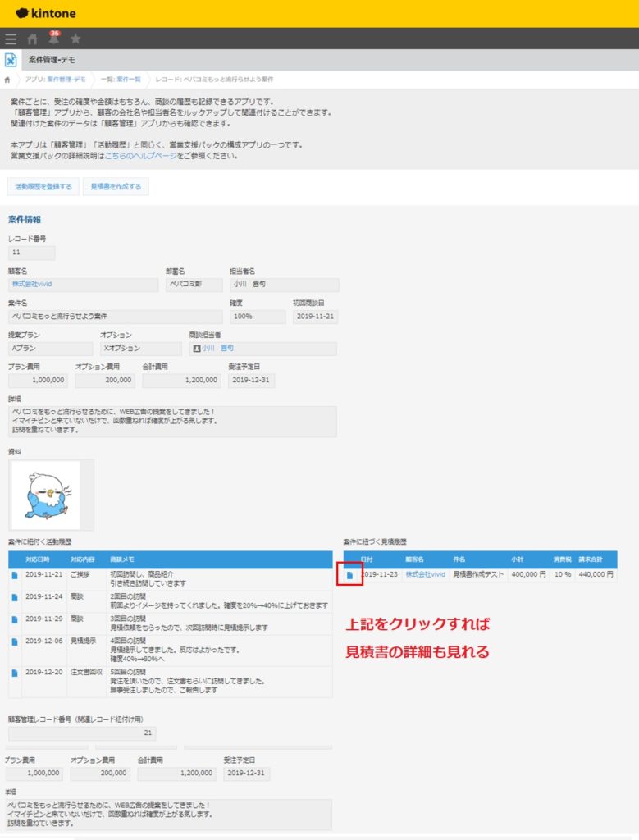639x840 pixels.
Task: Click 初回商談日 value 2019-11-21
Action: (315, 317)
